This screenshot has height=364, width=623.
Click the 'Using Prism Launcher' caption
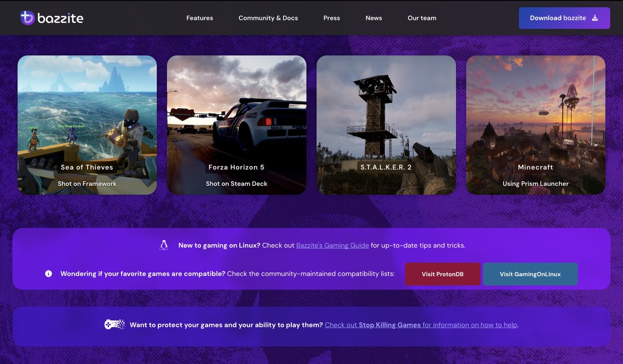click(x=536, y=184)
